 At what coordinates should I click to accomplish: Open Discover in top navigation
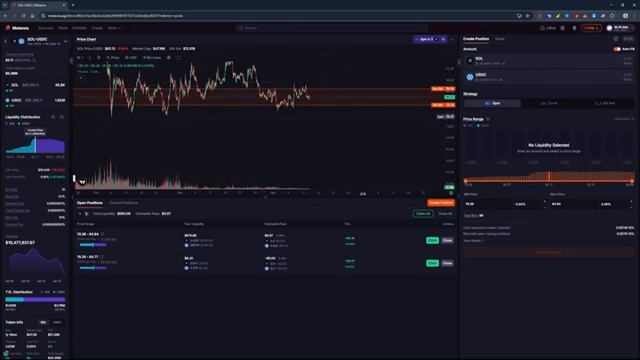pyautogui.click(x=46, y=28)
